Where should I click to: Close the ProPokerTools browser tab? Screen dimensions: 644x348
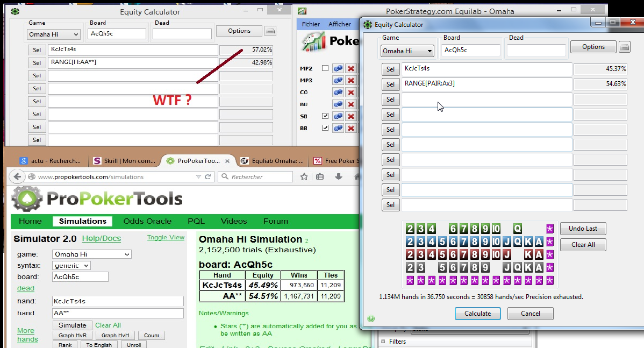click(x=227, y=161)
